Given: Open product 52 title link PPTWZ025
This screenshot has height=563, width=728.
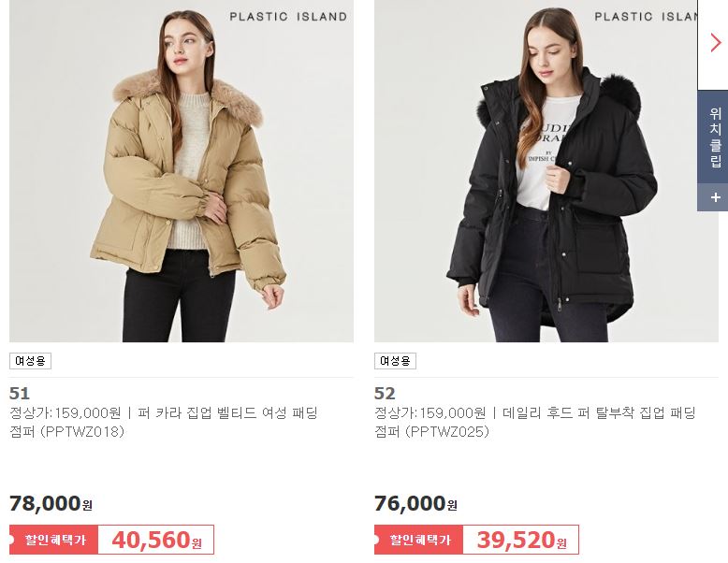Looking at the screenshot, I should (535, 422).
